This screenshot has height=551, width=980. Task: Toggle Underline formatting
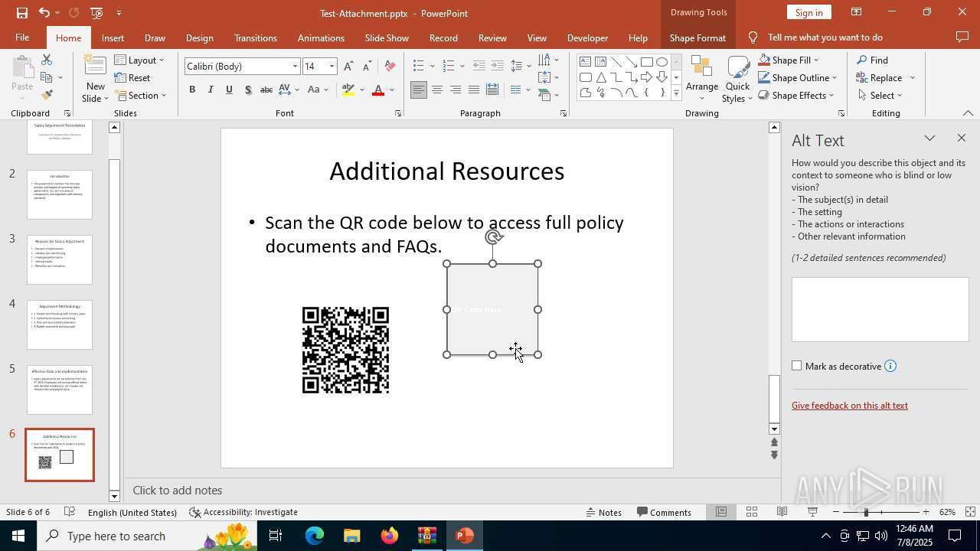[229, 90]
